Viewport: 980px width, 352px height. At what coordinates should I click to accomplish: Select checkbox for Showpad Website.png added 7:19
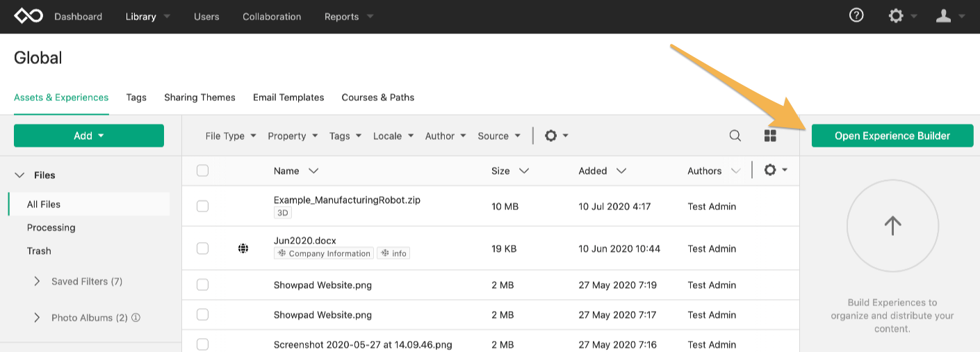(202, 285)
